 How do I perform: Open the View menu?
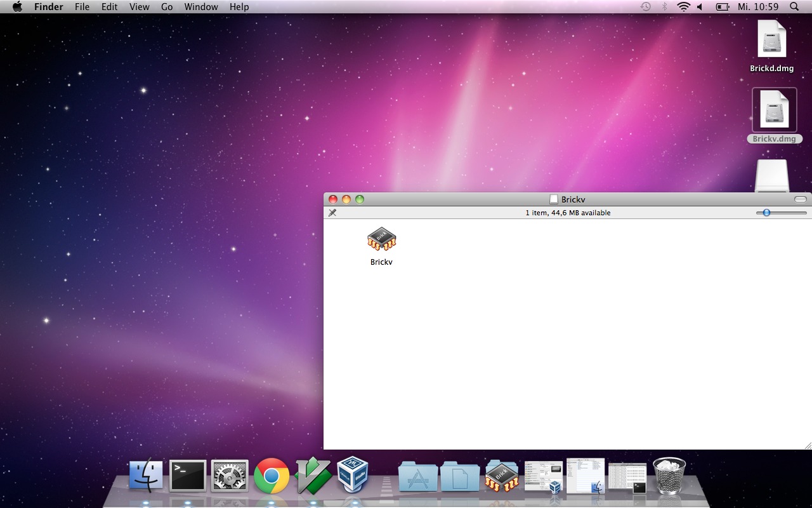[140, 7]
